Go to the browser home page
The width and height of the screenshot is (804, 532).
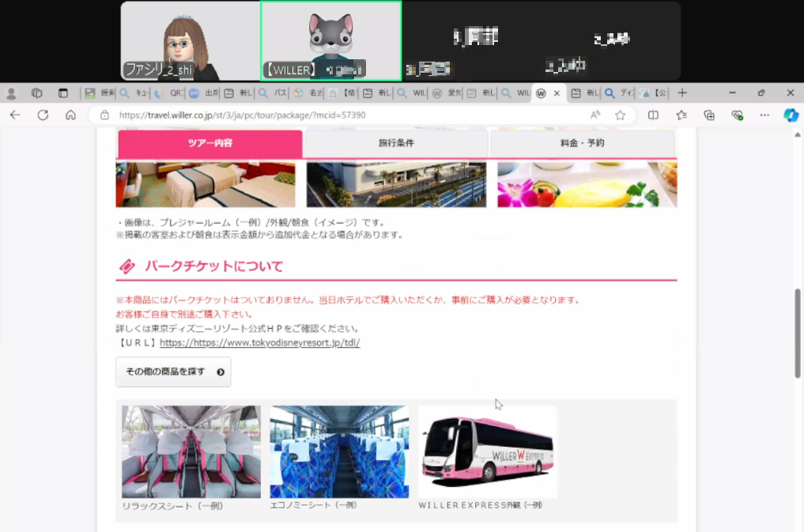coord(71,115)
